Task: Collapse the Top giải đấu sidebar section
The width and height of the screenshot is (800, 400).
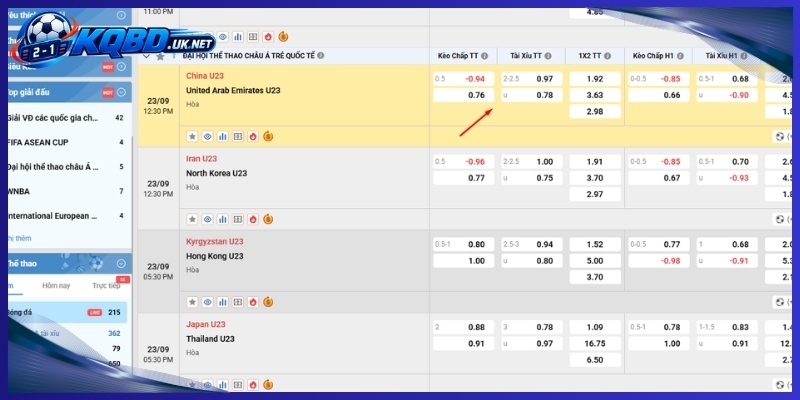Action: (x=121, y=92)
